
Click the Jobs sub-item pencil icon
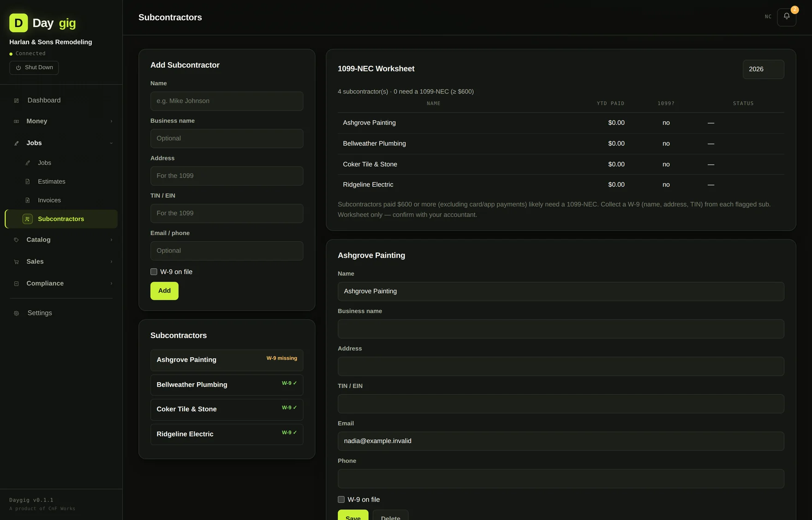click(28, 163)
